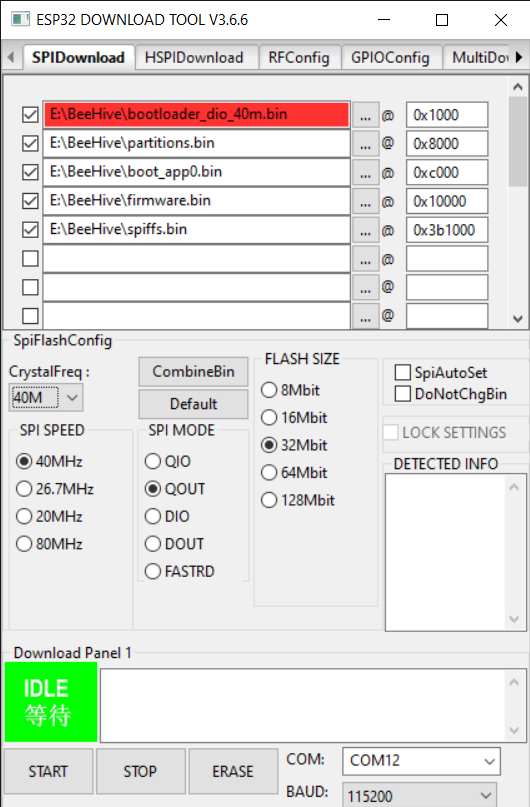Image resolution: width=530 pixels, height=807 pixels.
Task: Click the 0x3b1000 address field
Action: (x=447, y=230)
